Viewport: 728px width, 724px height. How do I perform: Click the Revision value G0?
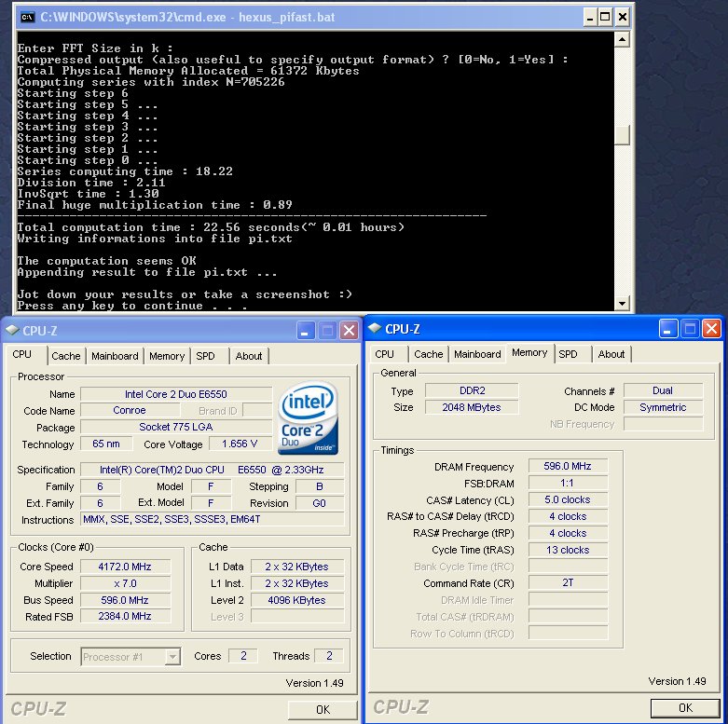pyautogui.click(x=320, y=503)
